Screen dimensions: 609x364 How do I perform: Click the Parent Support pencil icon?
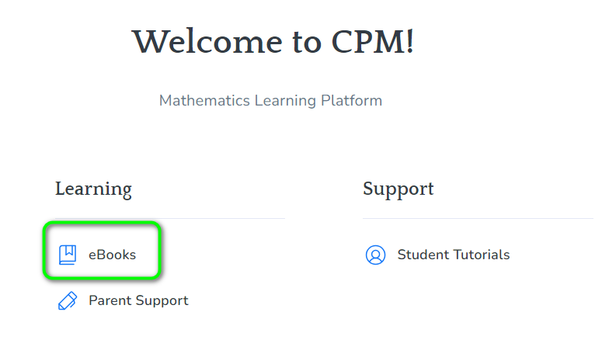coord(68,301)
